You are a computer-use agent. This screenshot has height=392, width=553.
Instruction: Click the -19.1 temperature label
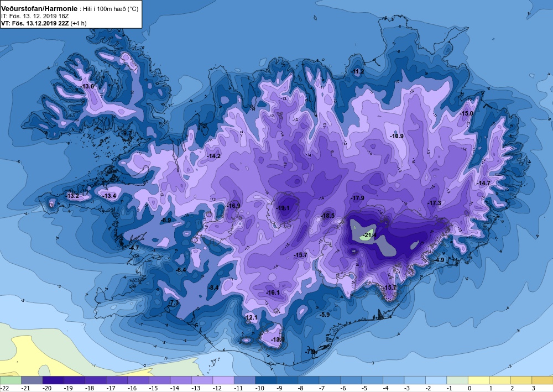click(283, 208)
